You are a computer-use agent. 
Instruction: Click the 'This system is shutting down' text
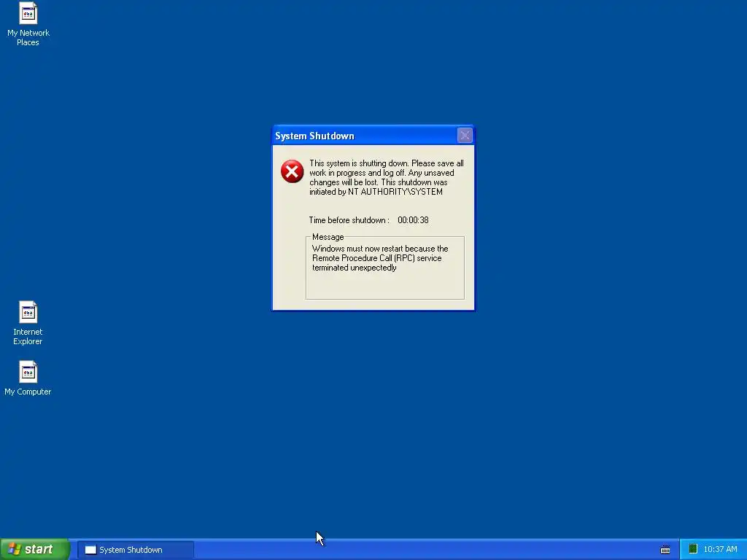[387, 178]
